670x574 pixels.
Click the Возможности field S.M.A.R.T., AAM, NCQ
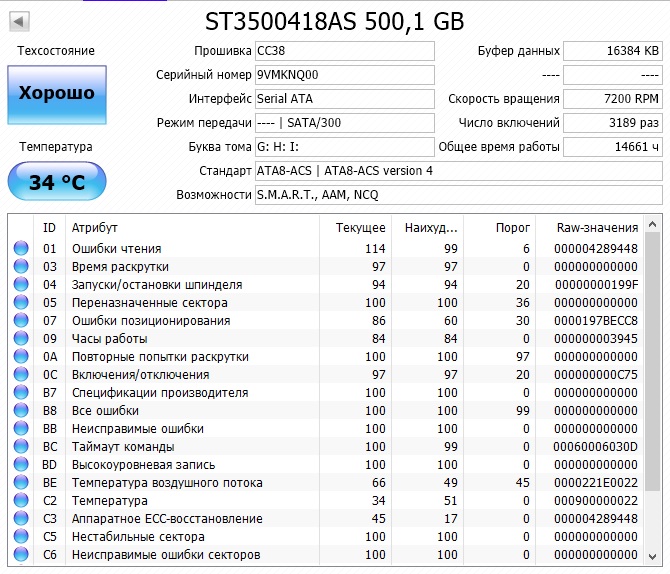pyautogui.click(x=459, y=195)
